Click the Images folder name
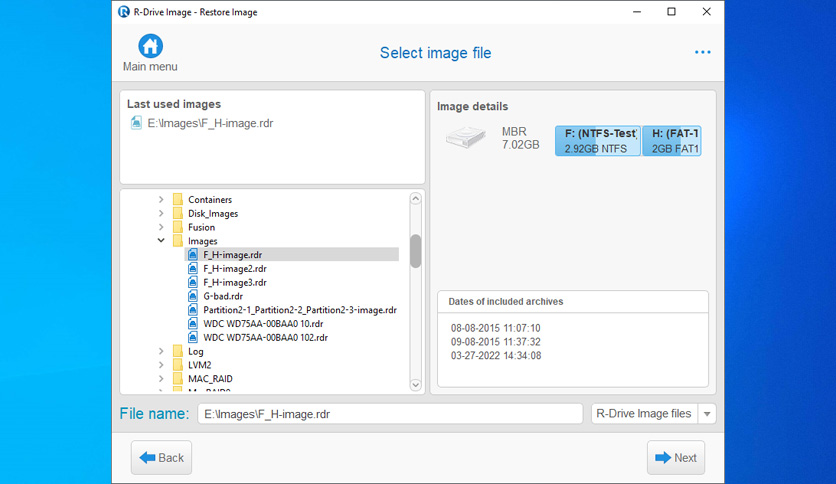 point(203,241)
